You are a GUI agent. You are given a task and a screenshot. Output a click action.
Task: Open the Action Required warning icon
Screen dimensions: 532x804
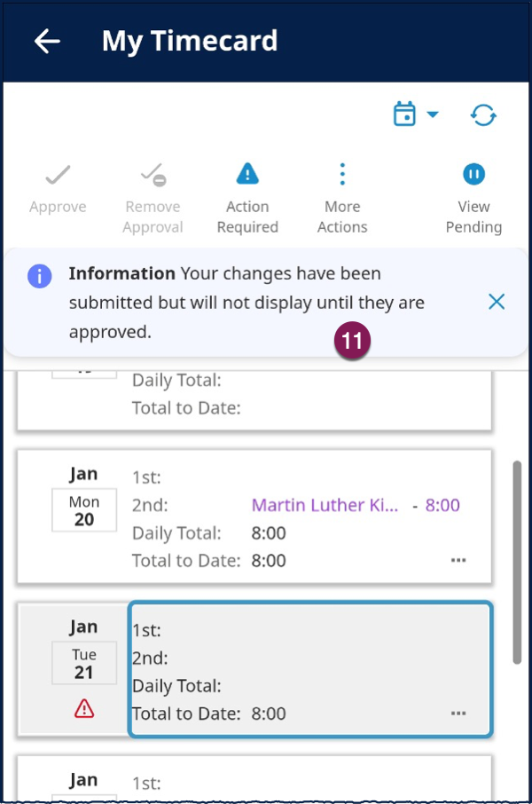[x=247, y=174]
